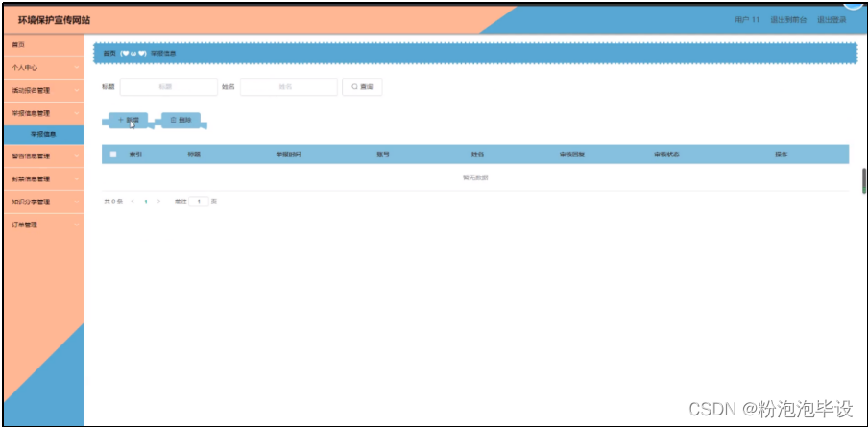Select the 举报信息 submenu item
The width and height of the screenshot is (868, 427).
coord(43,134)
